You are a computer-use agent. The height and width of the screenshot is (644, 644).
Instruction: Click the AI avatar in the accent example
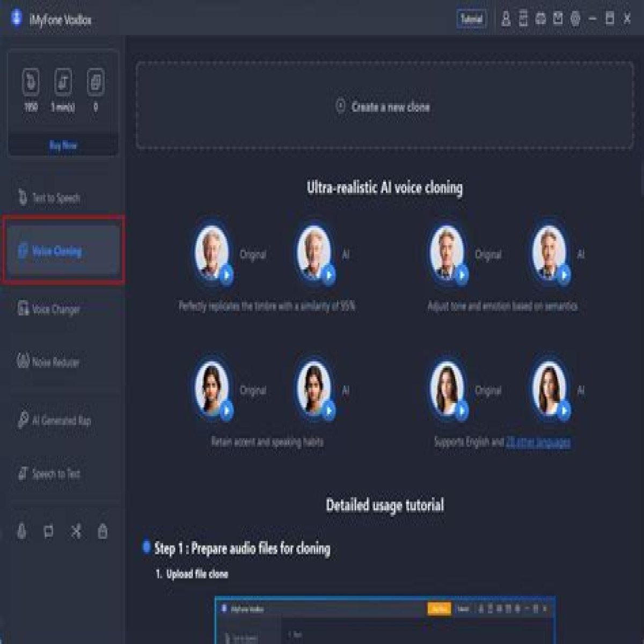pos(314,387)
